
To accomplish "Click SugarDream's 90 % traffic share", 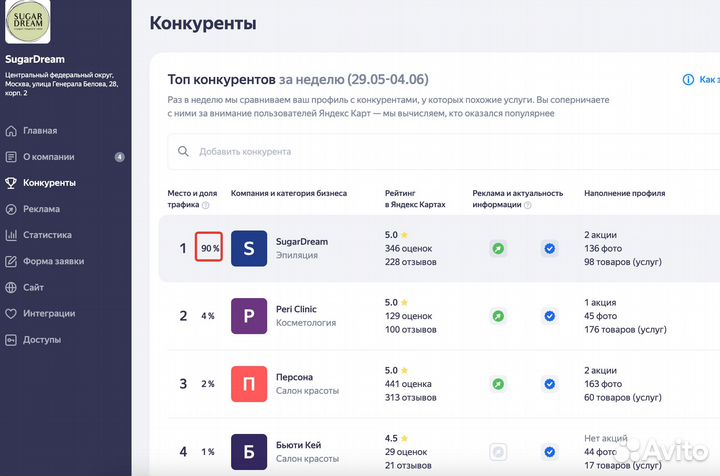I will (210, 248).
